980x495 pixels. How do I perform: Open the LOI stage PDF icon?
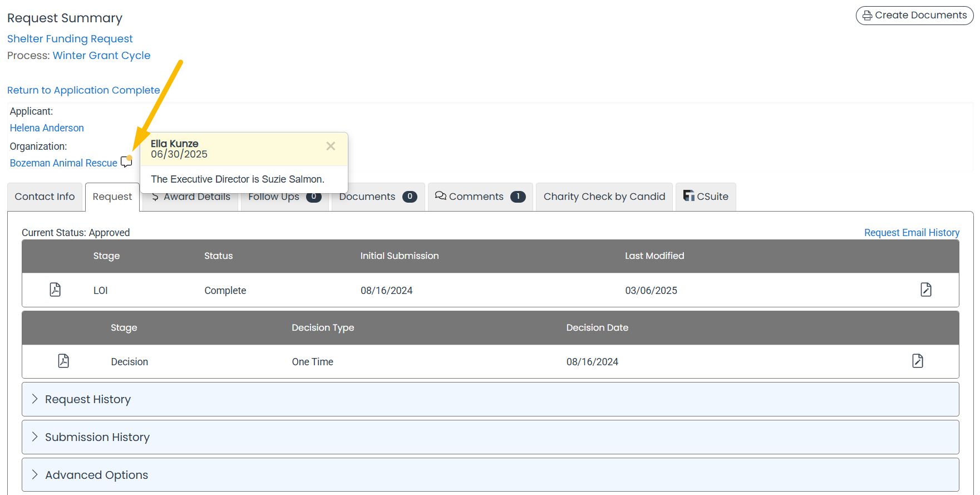click(x=55, y=290)
